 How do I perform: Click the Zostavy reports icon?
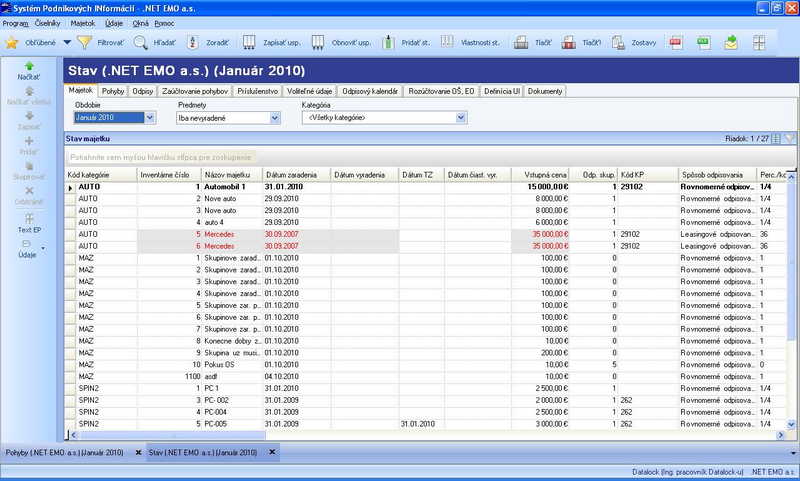pyautogui.click(x=618, y=43)
